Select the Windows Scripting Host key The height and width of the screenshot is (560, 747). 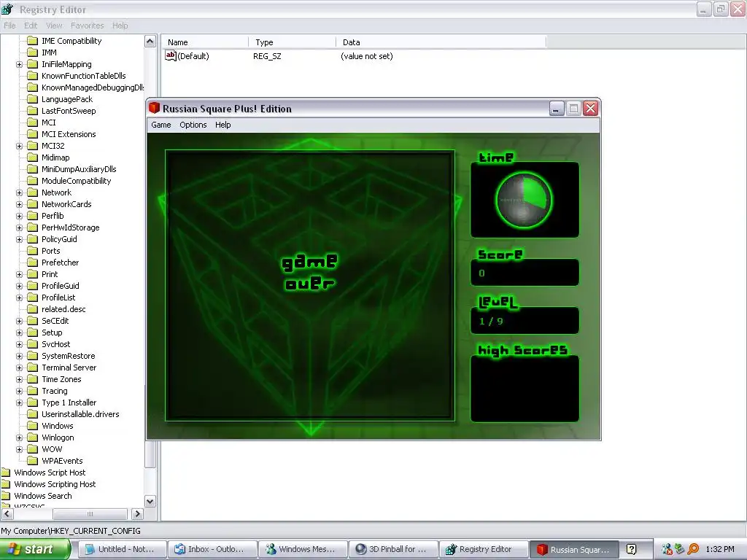[55, 484]
